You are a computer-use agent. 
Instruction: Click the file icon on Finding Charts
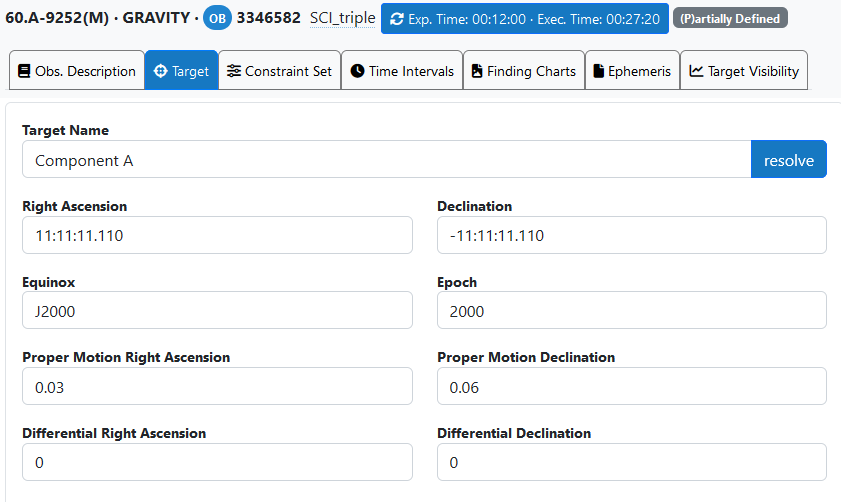coord(477,71)
